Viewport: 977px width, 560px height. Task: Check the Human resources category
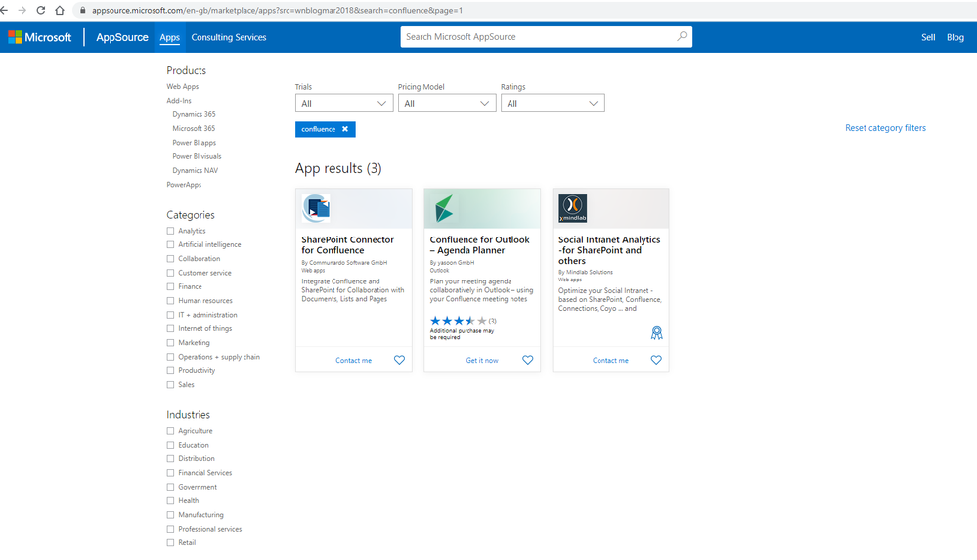tap(170, 301)
